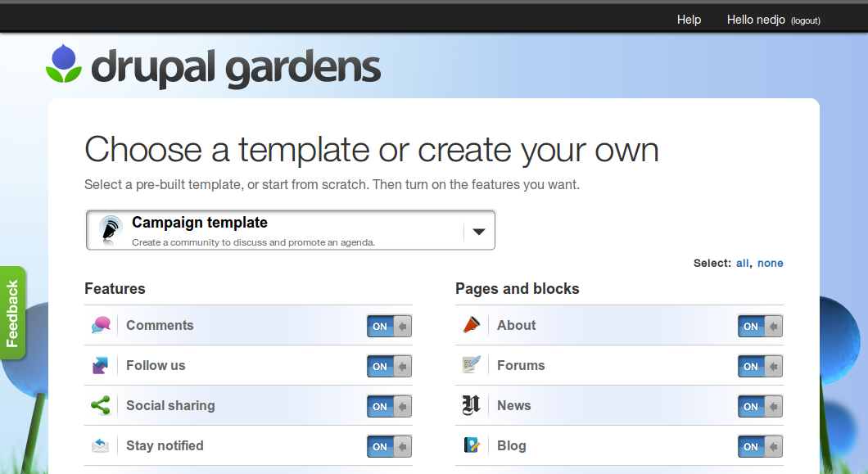Click the Stay notified envelope icon
This screenshot has height=474, width=868.
101,445
